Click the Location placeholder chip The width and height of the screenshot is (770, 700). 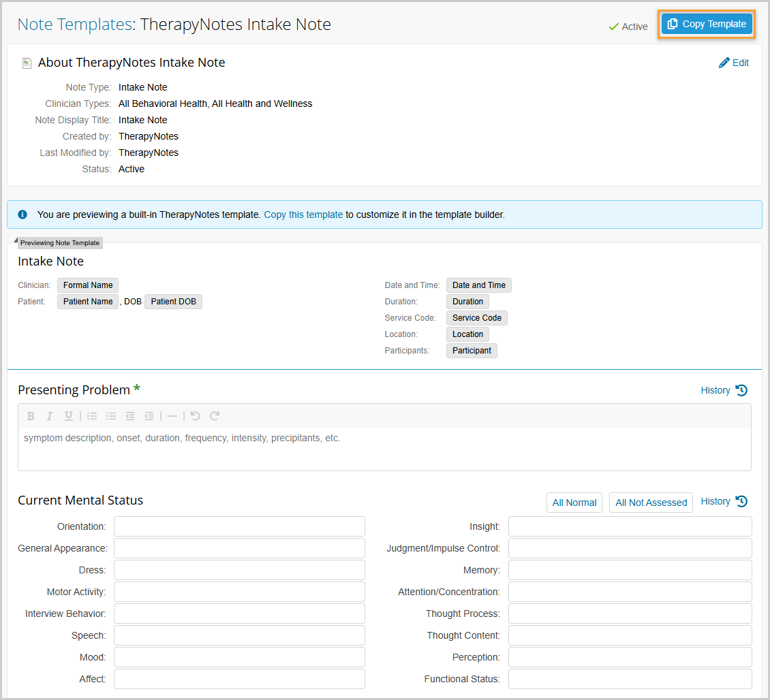[467, 334]
